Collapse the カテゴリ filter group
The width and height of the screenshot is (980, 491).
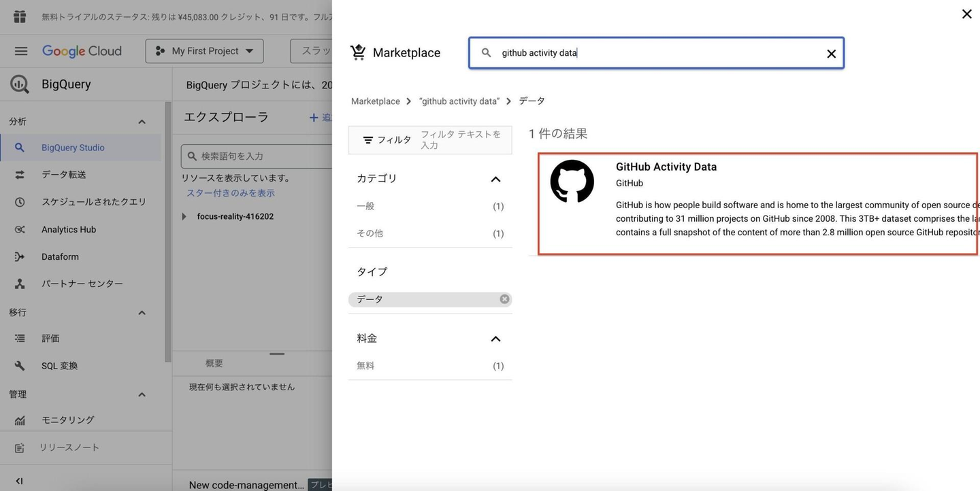click(x=495, y=179)
